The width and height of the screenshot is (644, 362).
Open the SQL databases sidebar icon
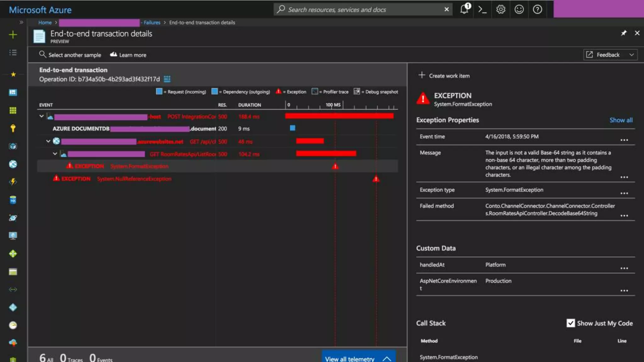pyautogui.click(x=13, y=200)
